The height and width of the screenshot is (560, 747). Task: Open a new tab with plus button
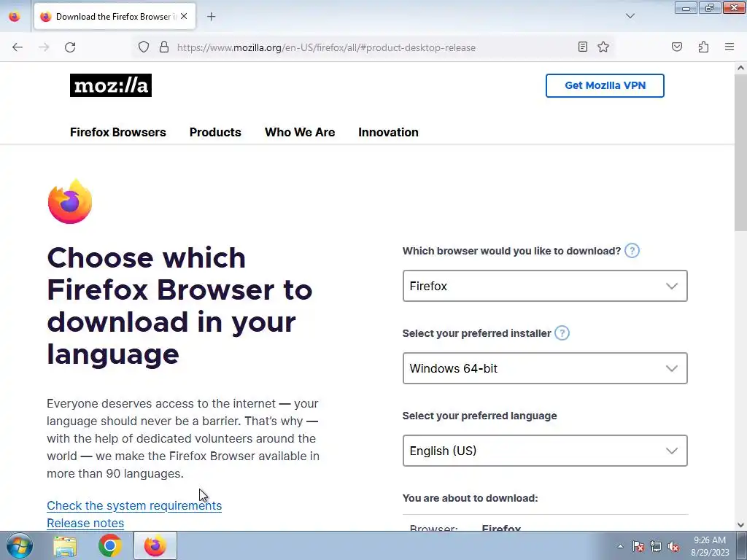(x=211, y=17)
